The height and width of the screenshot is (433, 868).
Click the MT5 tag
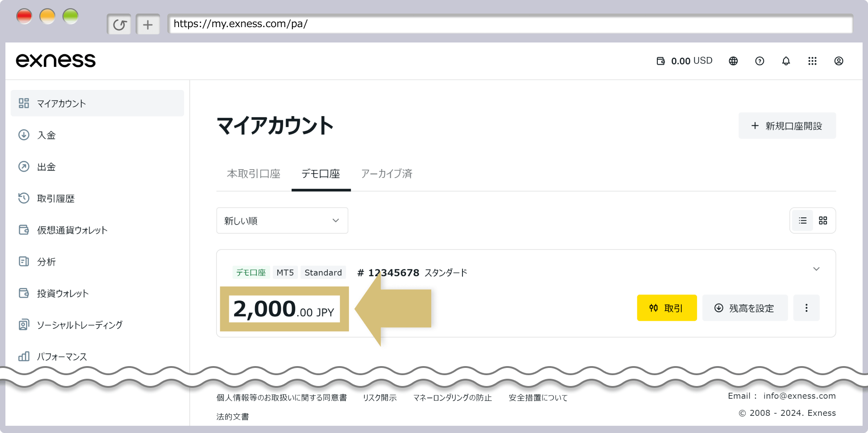[285, 273]
